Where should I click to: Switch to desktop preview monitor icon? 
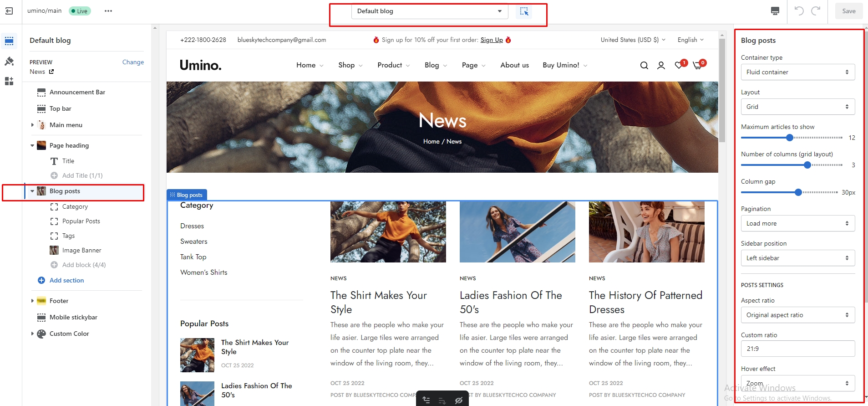click(775, 11)
